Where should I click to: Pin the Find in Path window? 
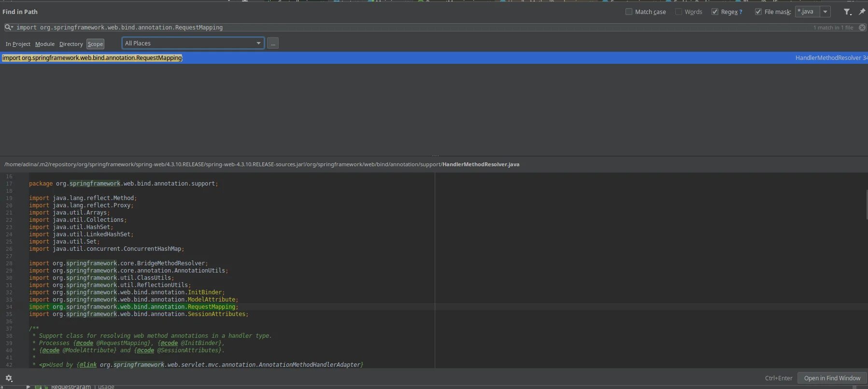pos(862,12)
